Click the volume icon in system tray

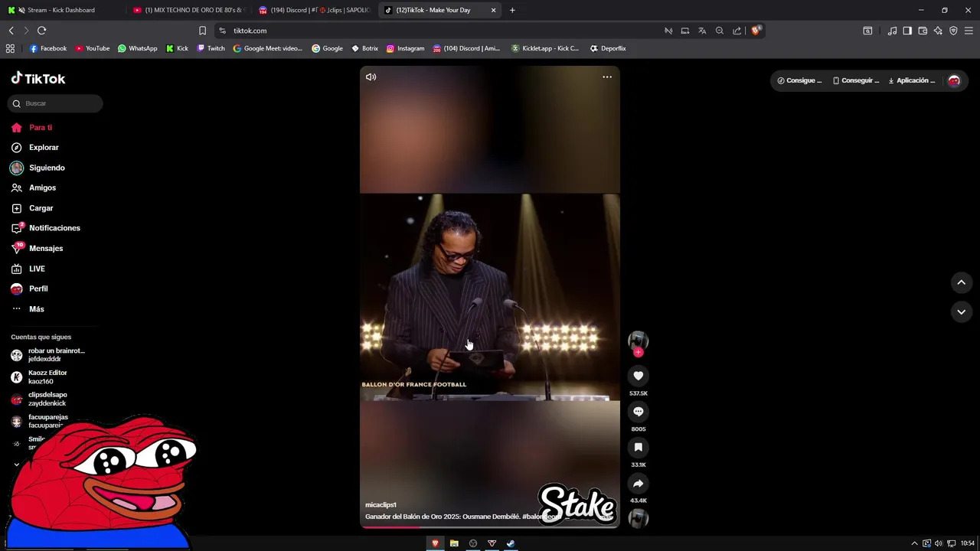click(x=938, y=543)
